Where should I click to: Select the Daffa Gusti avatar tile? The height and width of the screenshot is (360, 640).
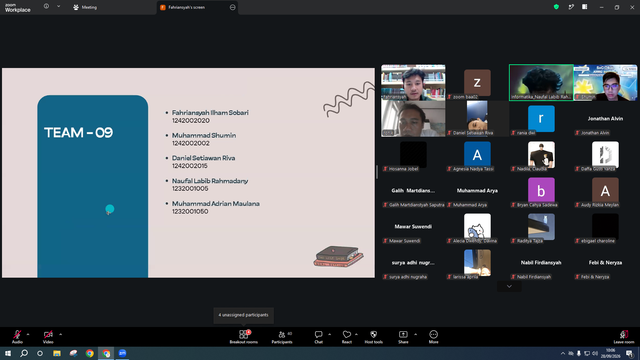(x=605, y=155)
